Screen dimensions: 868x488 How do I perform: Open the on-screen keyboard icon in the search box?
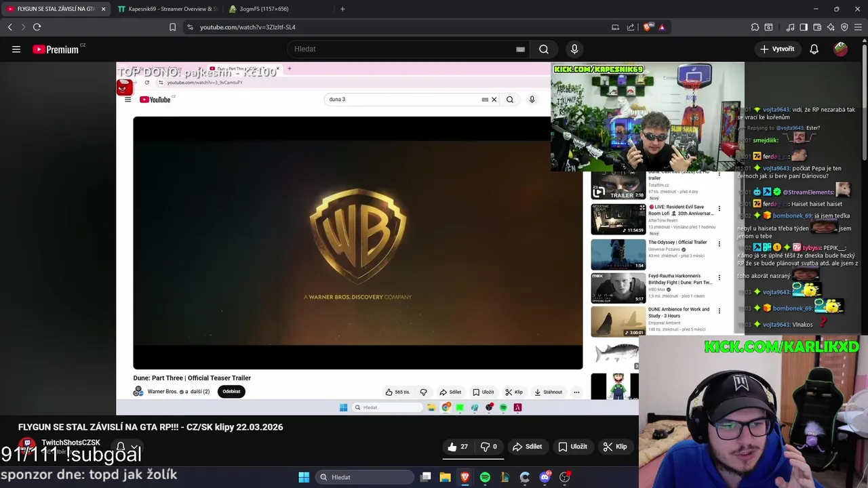[520, 49]
